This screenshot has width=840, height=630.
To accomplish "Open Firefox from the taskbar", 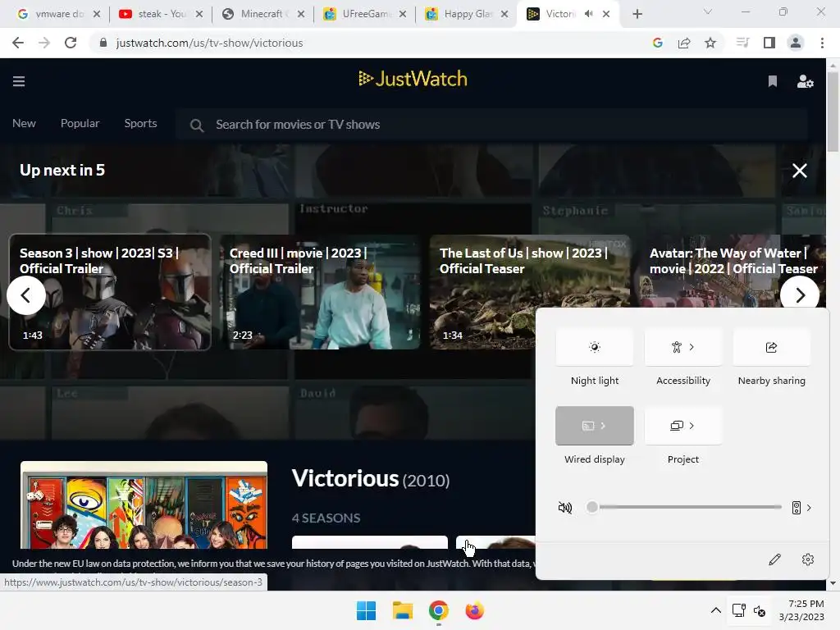I will [474, 610].
